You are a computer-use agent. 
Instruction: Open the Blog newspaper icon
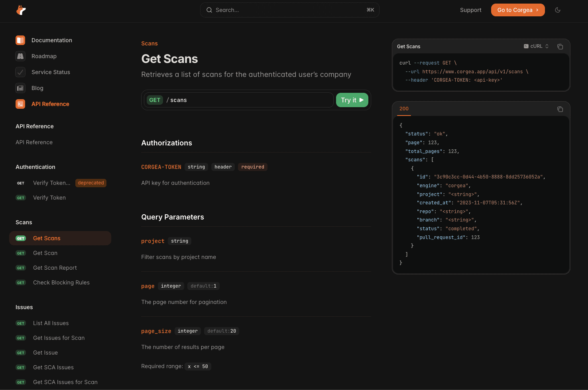(20, 88)
